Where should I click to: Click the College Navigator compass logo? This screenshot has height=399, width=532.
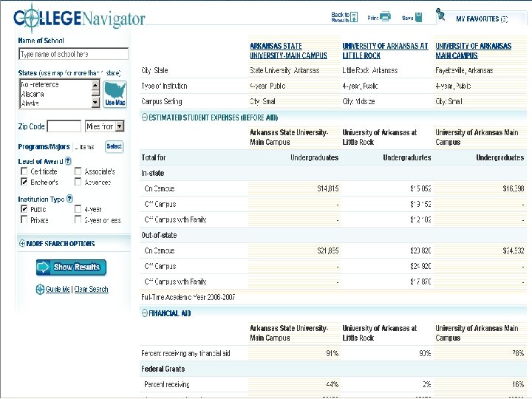pos(31,18)
